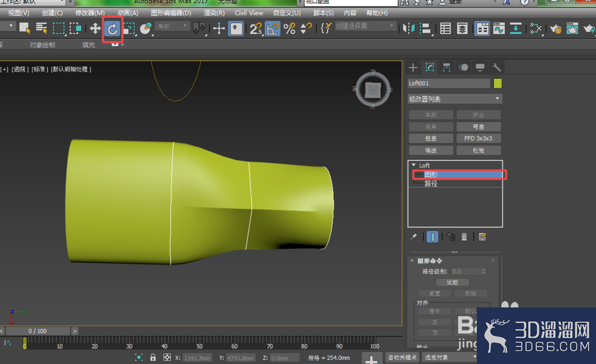Click the FFD 3x3x3 modifier button
This screenshot has width=596, height=364.
(x=479, y=138)
